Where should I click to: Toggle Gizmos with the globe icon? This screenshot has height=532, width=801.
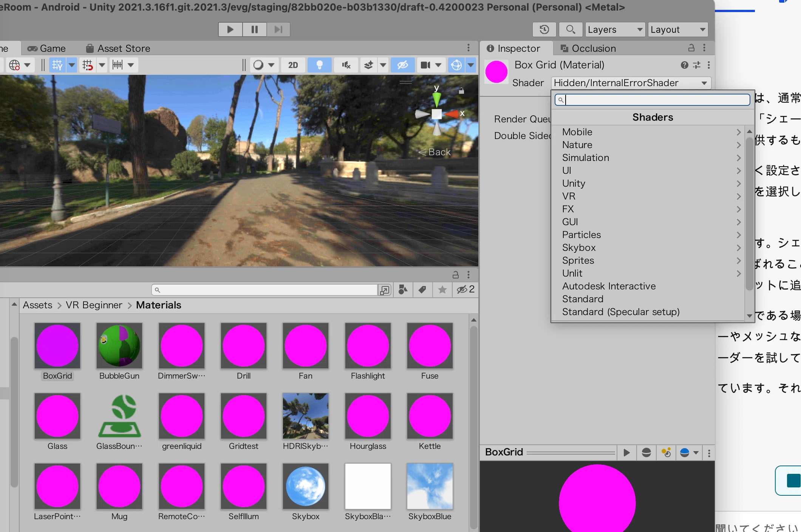[x=456, y=65]
